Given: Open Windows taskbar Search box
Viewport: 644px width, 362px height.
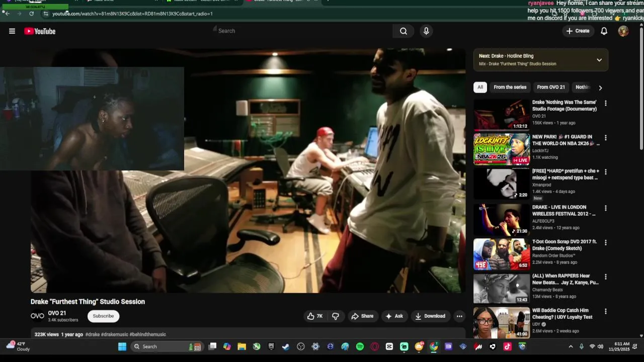Looking at the screenshot, I should tap(168, 346).
